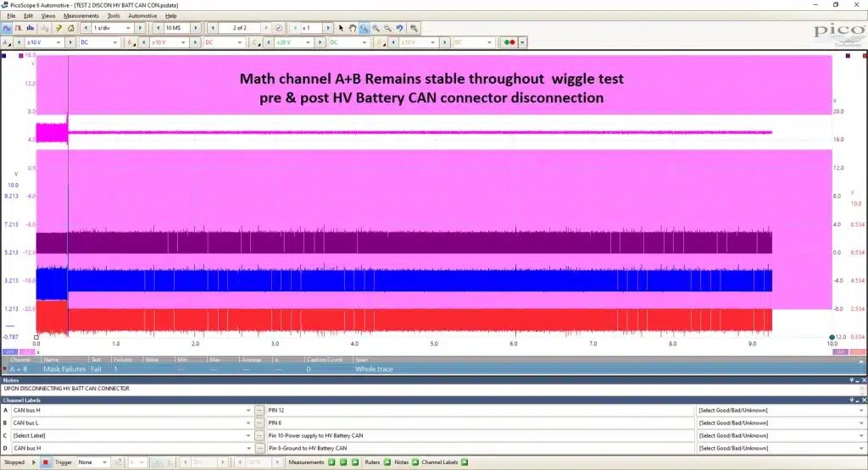
Task: Select Scope Mode icon in toolbar
Action: [7, 28]
